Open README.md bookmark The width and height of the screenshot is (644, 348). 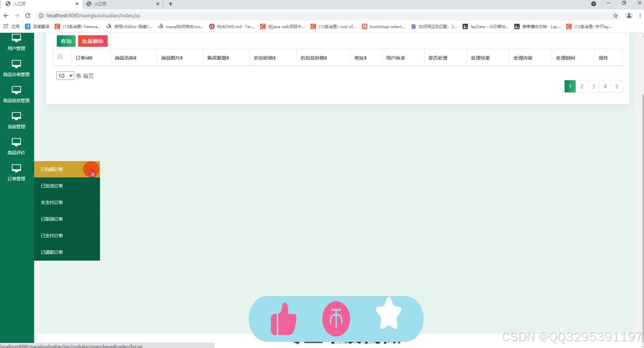232,26
